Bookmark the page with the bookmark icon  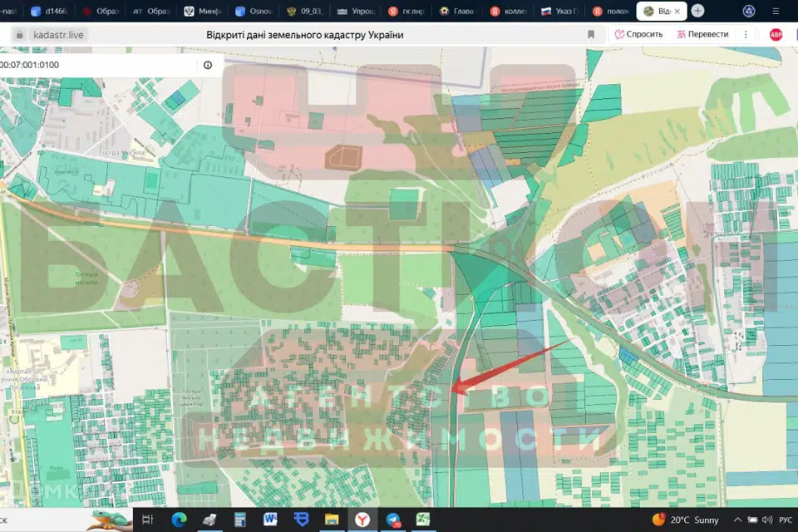591,35
